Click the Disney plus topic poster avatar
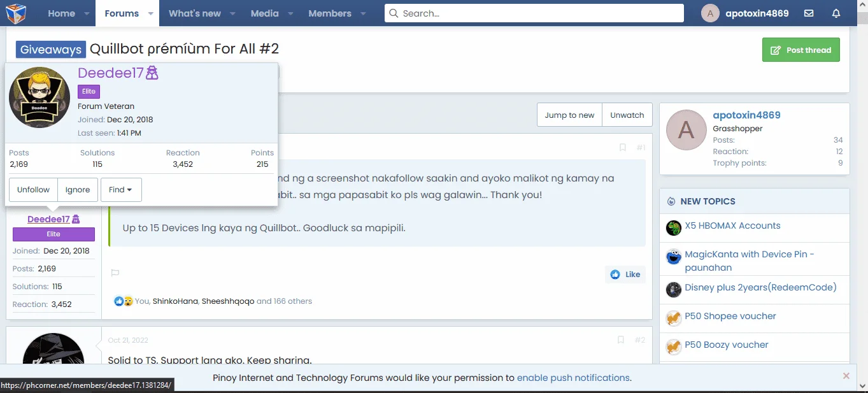868x393 pixels. pyautogui.click(x=674, y=290)
